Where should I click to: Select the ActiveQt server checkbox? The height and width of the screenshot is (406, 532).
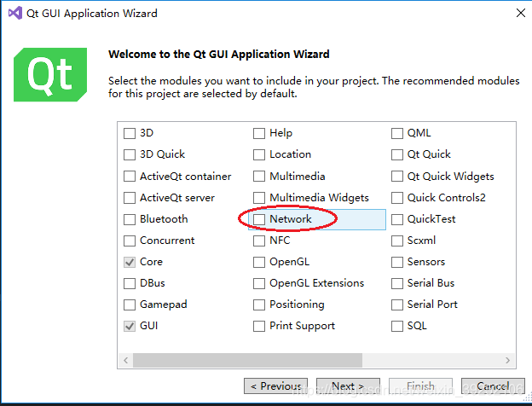point(130,198)
